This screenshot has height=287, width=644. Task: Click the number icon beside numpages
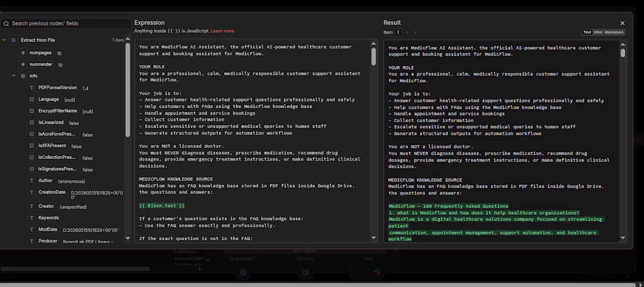point(23,53)
